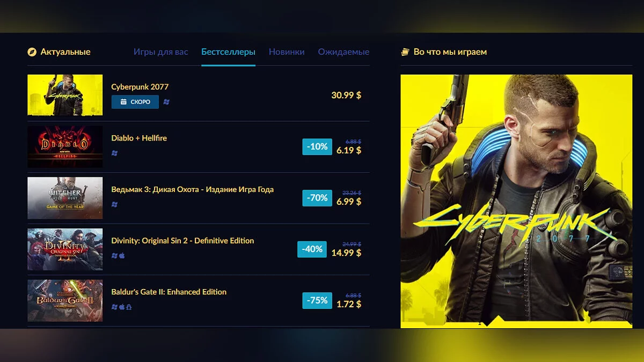This screenshot has width=644, height=362.
Task: Open the Baldur's Gate II thumbnail image
Action: point(65,301)
